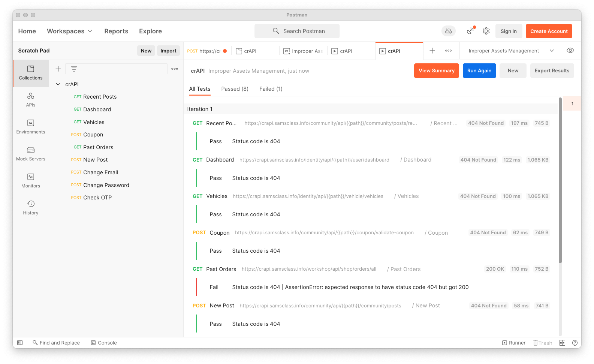Click View Summary button

tap(437, 70)
